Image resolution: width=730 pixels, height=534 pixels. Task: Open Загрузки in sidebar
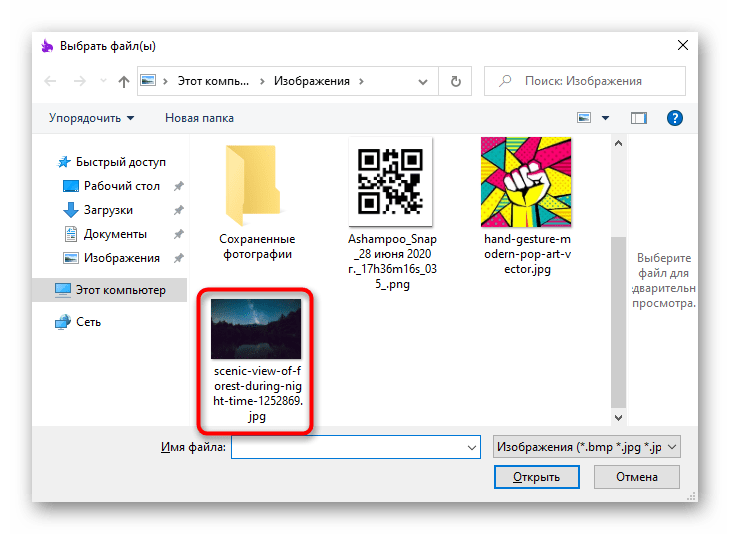click(98, 210)
